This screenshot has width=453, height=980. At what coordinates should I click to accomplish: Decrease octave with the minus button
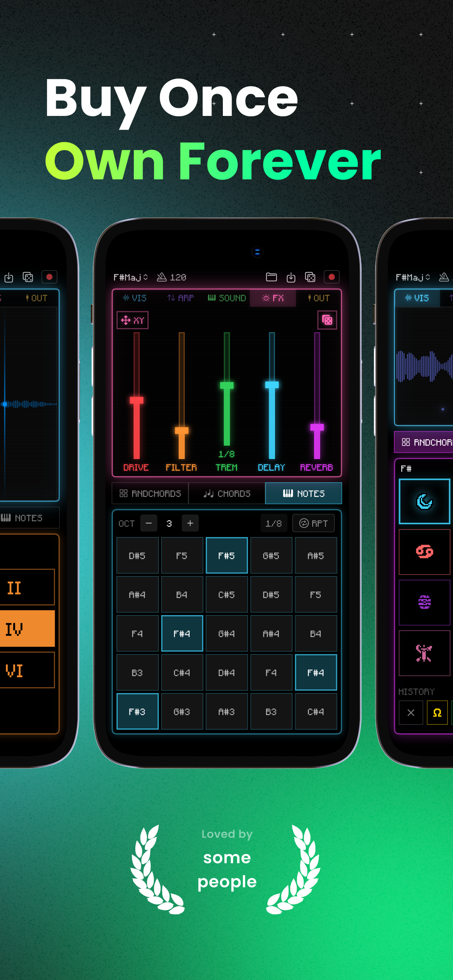tap(149, 524)
